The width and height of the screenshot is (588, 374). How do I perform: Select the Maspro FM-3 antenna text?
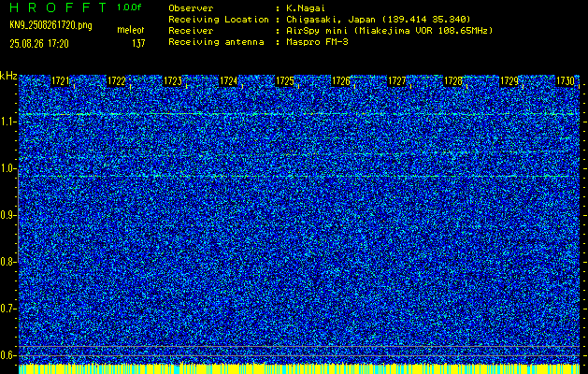point(317,42)
